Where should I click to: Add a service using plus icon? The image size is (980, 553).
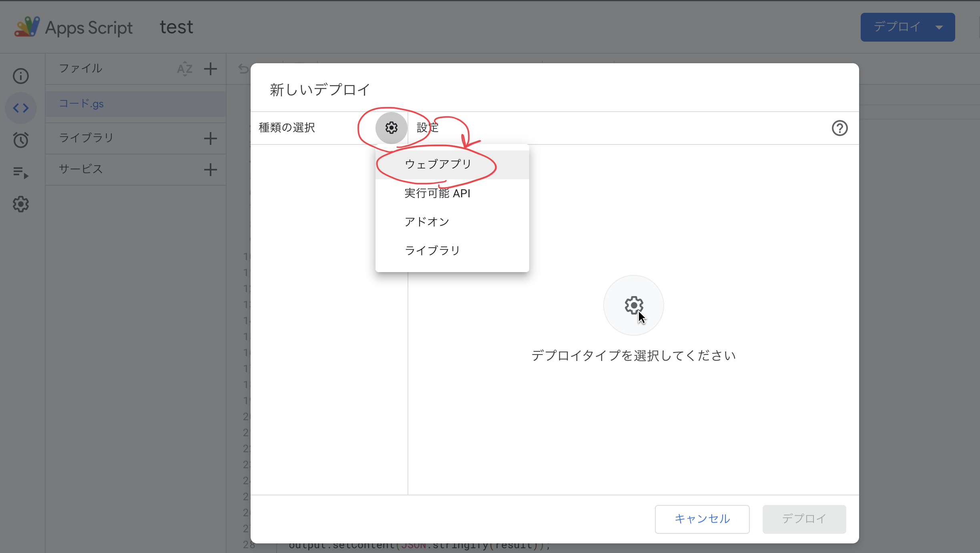tap(210, 170)
